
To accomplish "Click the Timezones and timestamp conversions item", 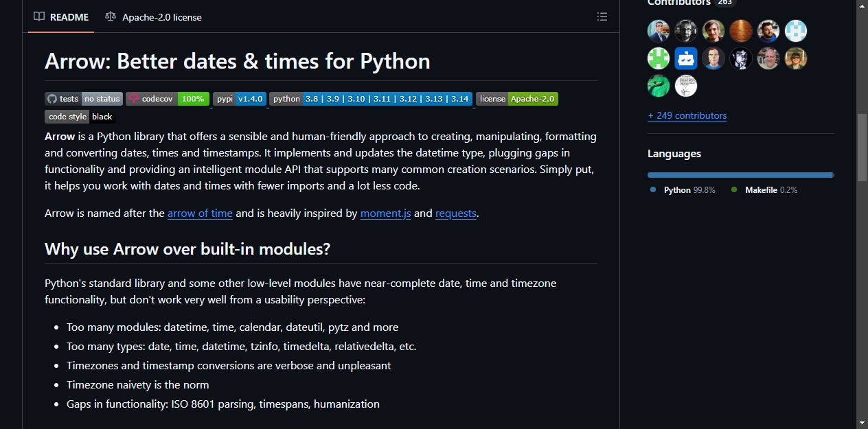I will (x=229, y=366).
